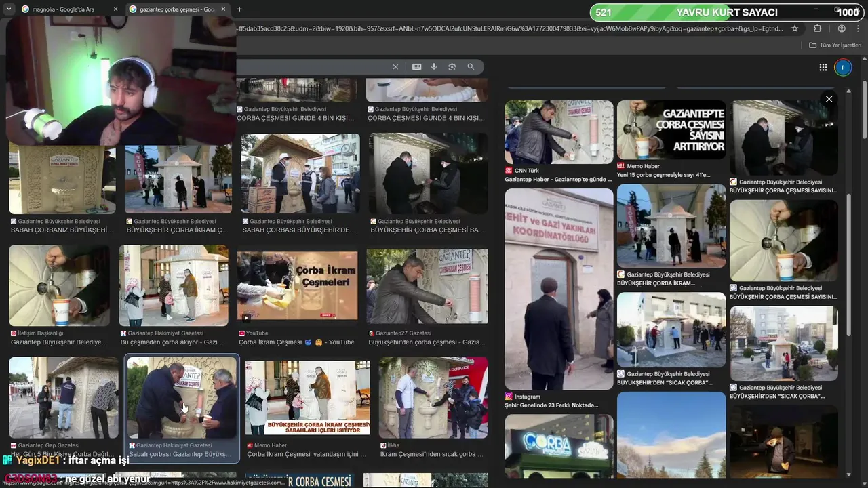Click the YAVRU KURT SAYACI progress bar
The height and width of the screenshot is (488, 868).
pyautogui.click(x=726, y=12)
